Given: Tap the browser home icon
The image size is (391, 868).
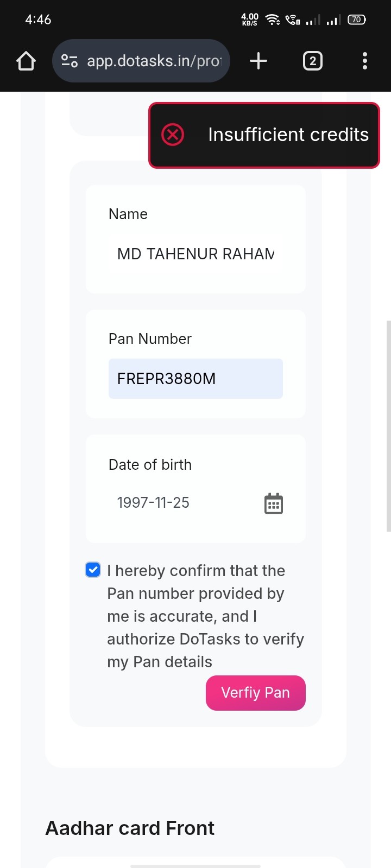Looking at the screenshot, I should click(x=26, y=61).
